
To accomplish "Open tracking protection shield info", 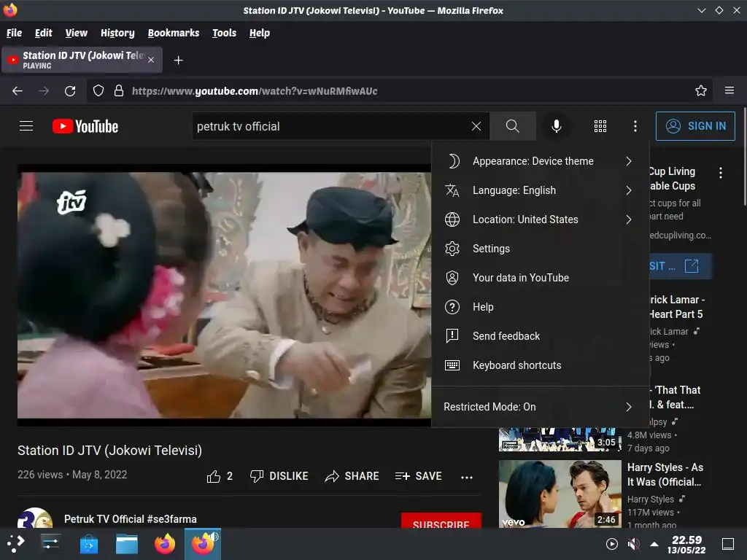I will coord(98,90).
